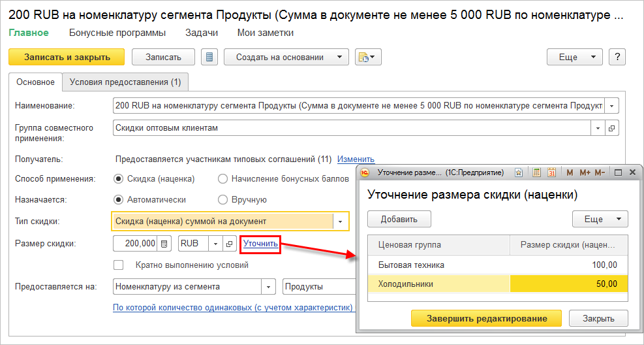Viewport: 644px width, 345px height.
Task: Open the Создать на основании dropdown
Action: pos(286,57)
